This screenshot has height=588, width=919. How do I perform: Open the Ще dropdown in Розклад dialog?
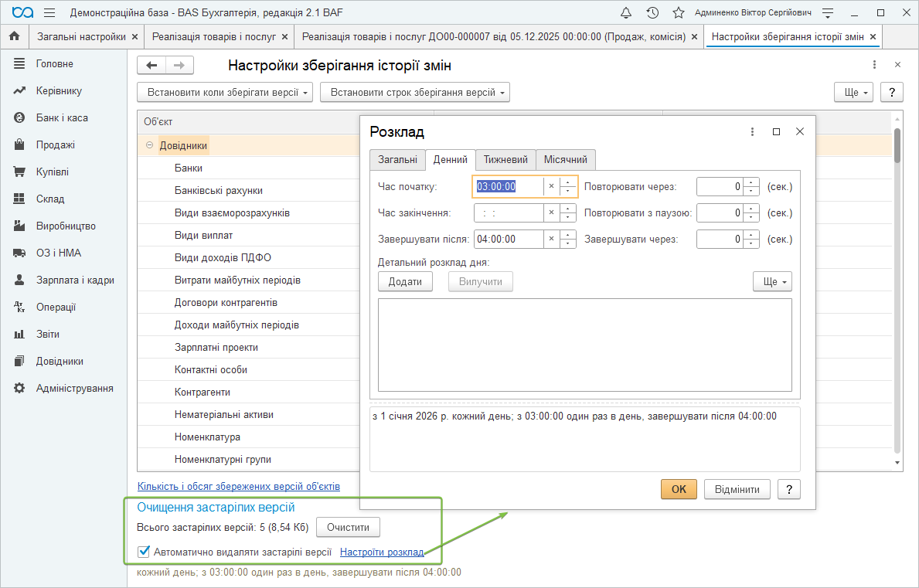pos(772,282)
